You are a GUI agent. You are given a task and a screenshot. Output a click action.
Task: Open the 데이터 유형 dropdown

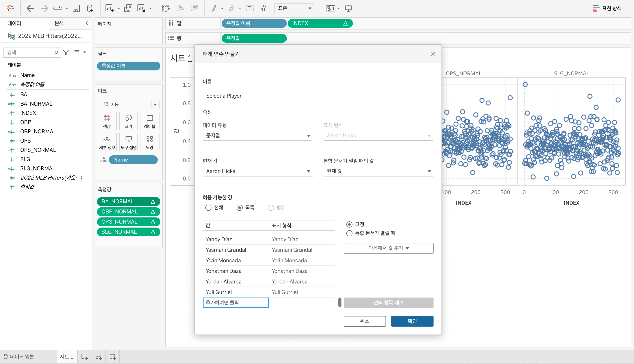tap(258, 136)
